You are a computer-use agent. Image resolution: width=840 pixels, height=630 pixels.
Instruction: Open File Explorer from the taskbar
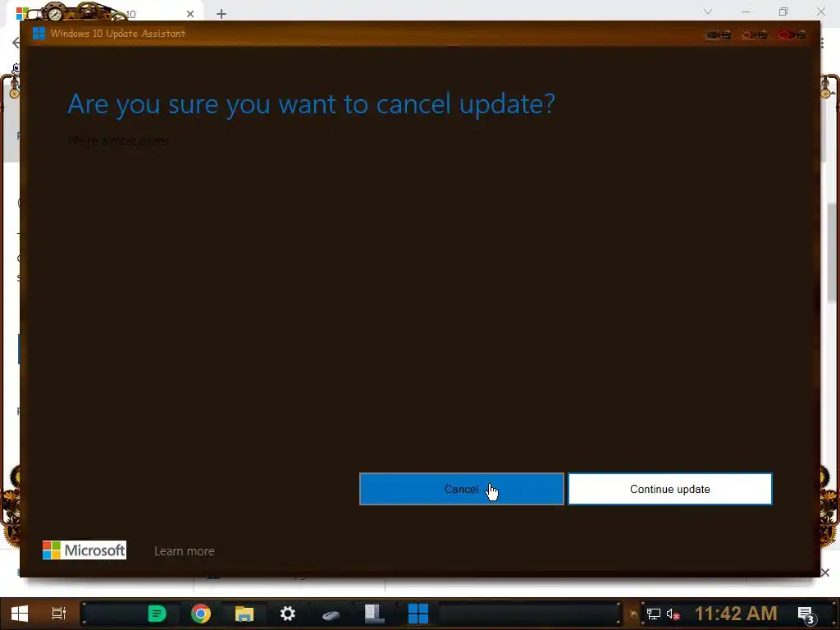pyautogui.click(x=244, y=614)
